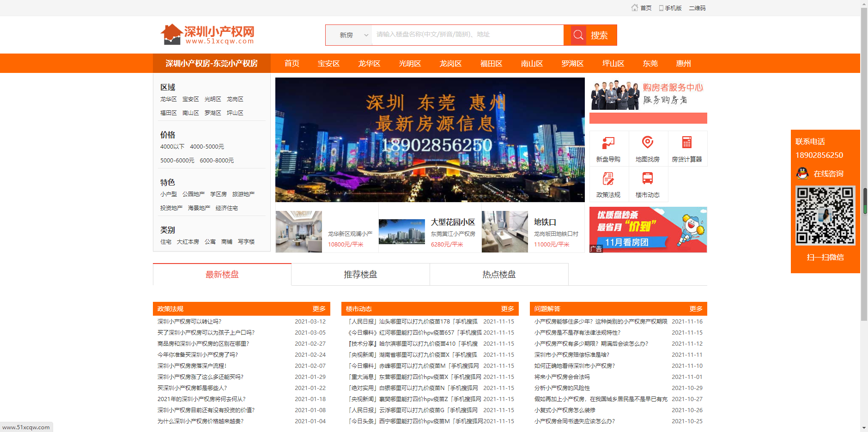
Task: Click the 政策法规 document icon
Action: 608,179
